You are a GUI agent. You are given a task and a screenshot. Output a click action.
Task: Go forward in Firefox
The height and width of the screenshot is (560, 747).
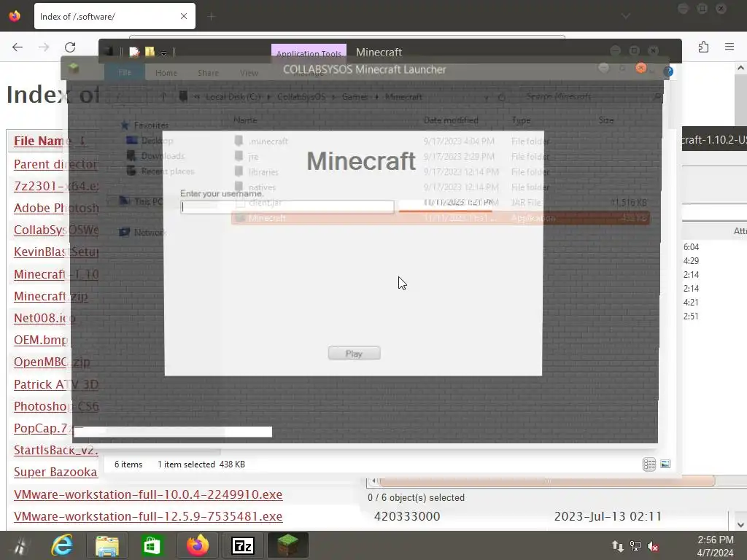coord(44,47)
